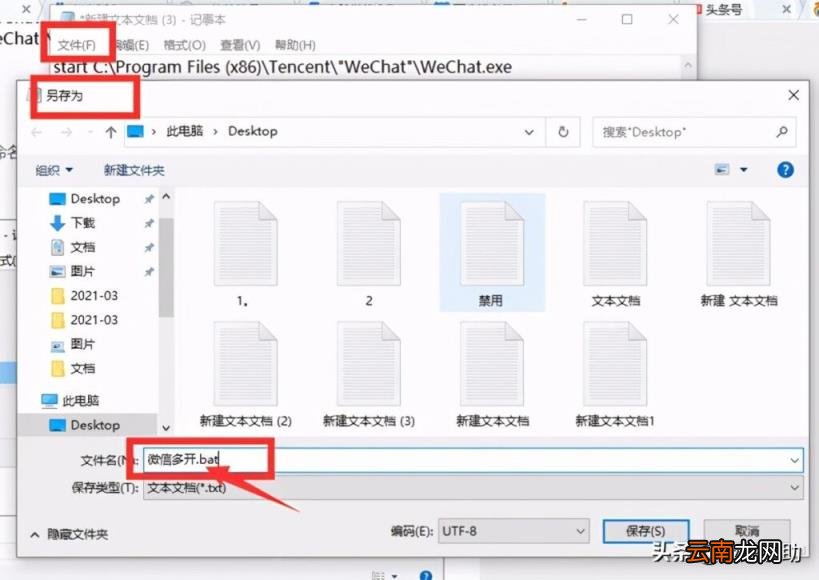819x580 pixels.
Task: Select first 2021-03 folder in sidebar
Action: coord(94,295)
